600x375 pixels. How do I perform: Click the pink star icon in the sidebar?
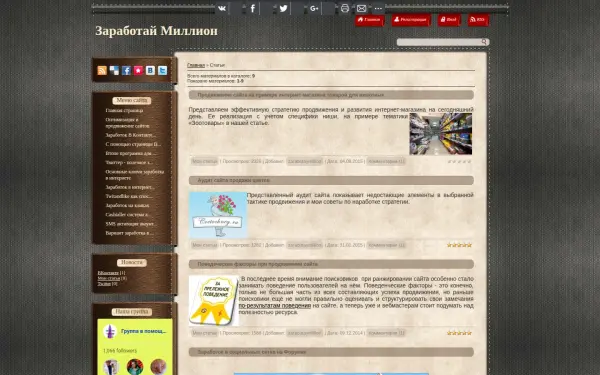(138, 70)
